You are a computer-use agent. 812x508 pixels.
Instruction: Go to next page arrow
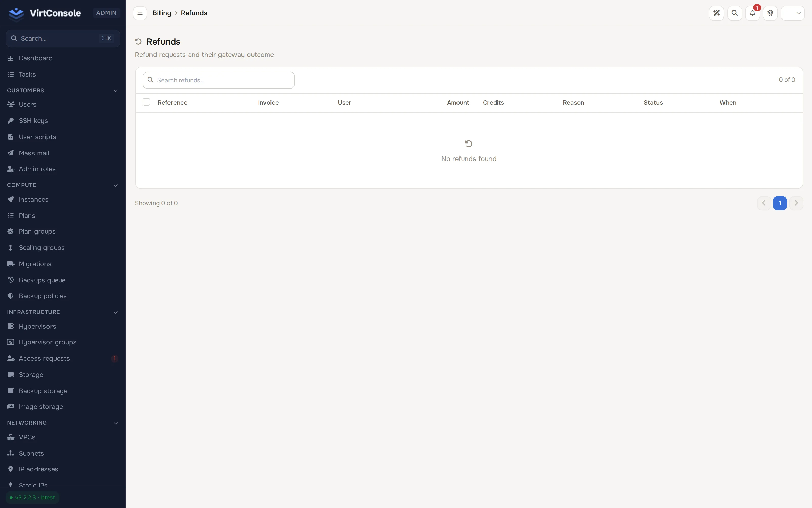tap(796, 203)
